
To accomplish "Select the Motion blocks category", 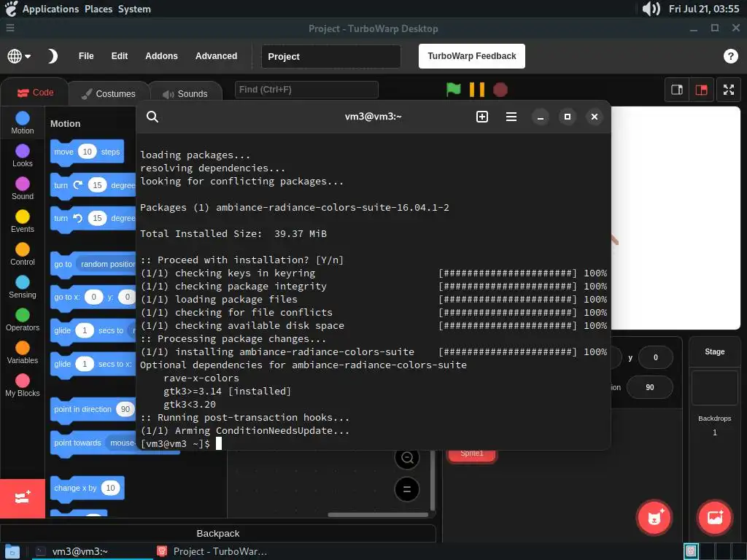I will point(23,122).
